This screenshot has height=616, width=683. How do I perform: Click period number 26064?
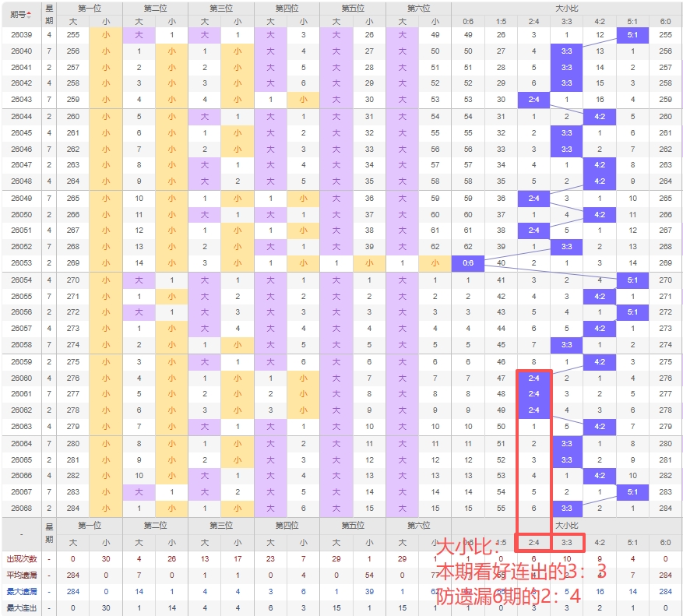[x=22, y=443]
